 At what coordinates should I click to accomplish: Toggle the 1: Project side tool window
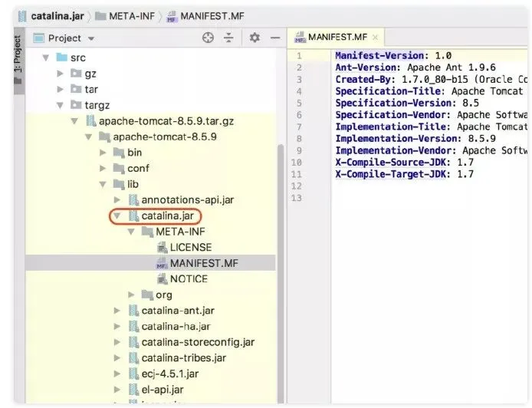(x=18, y=60)
